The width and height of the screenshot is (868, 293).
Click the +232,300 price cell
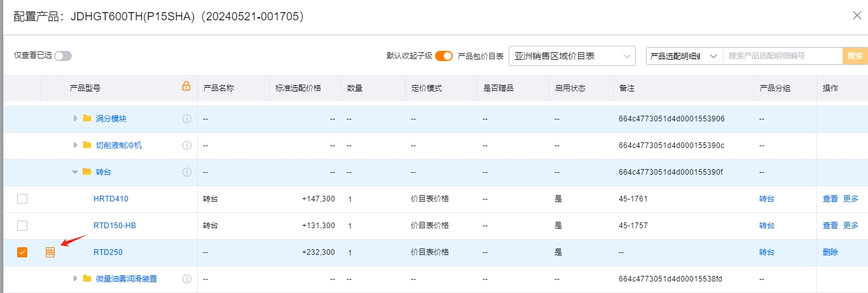tap(319, 252)
